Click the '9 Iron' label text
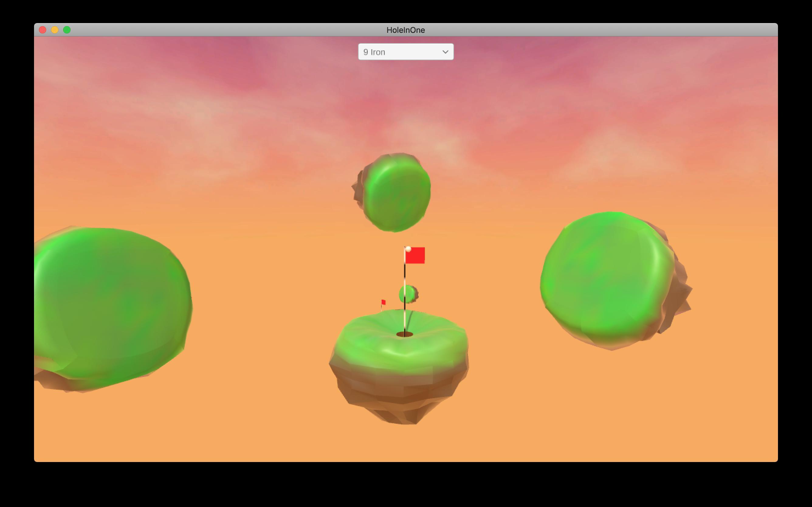The width and height of the screenshot is (812, 507). pyautogui.click(x=374, y=52)
